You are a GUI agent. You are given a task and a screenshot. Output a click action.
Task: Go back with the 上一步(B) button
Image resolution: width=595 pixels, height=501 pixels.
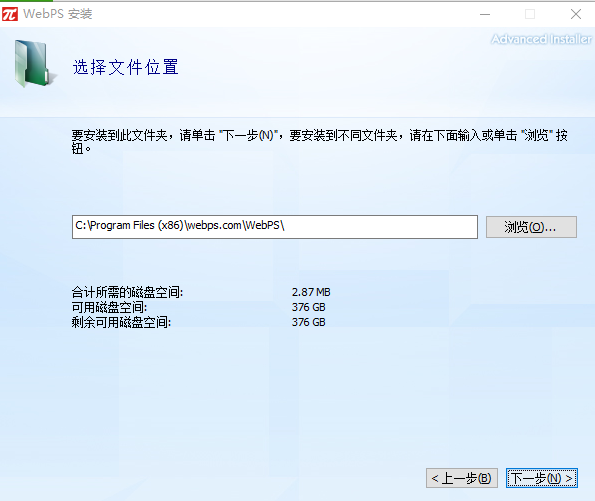[462, 478]
